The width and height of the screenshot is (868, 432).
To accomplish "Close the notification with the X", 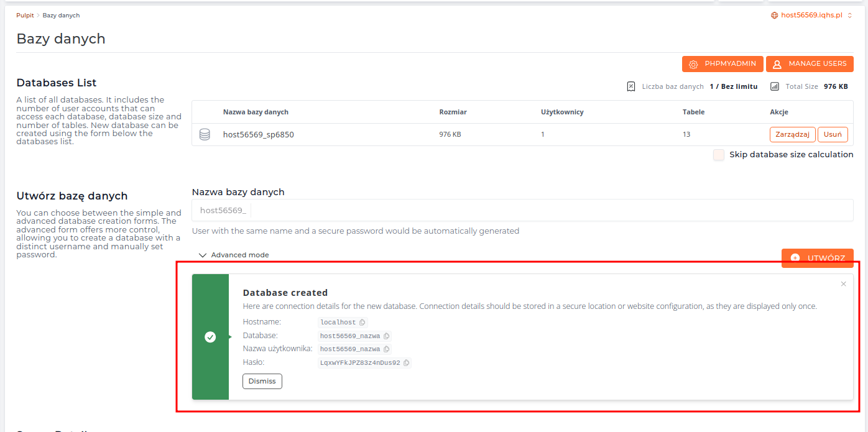I will point(843,284).
